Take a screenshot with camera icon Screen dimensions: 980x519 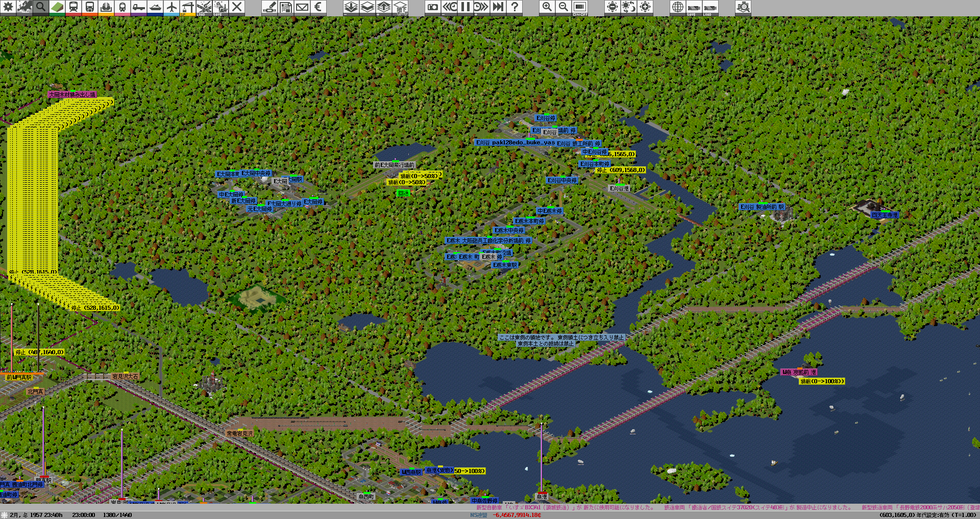433,7
